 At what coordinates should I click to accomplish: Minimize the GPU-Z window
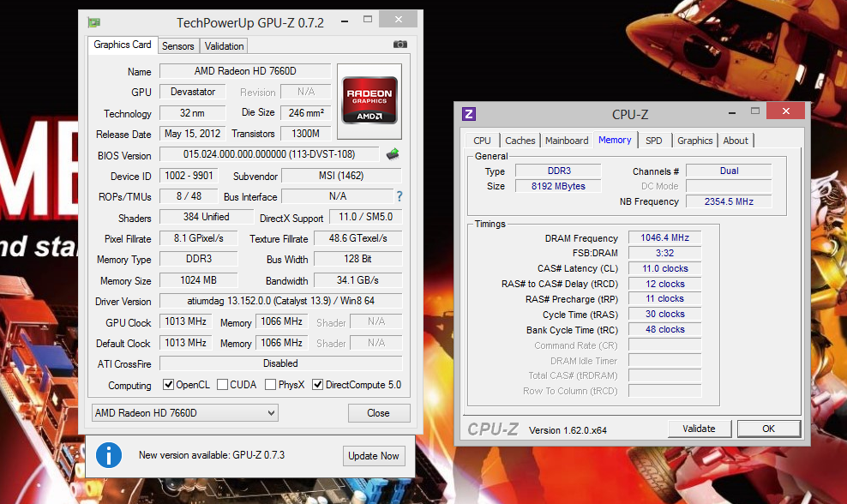(x=344, y=21)
